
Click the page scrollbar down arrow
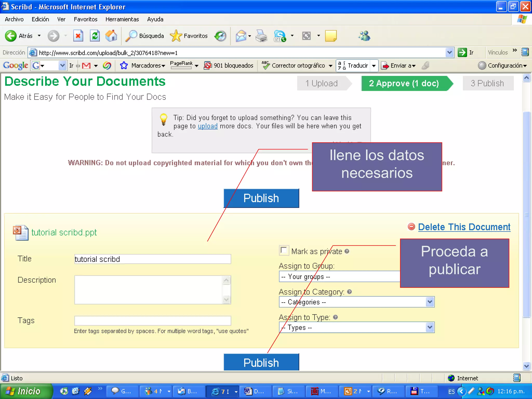[x=527, y=366]
